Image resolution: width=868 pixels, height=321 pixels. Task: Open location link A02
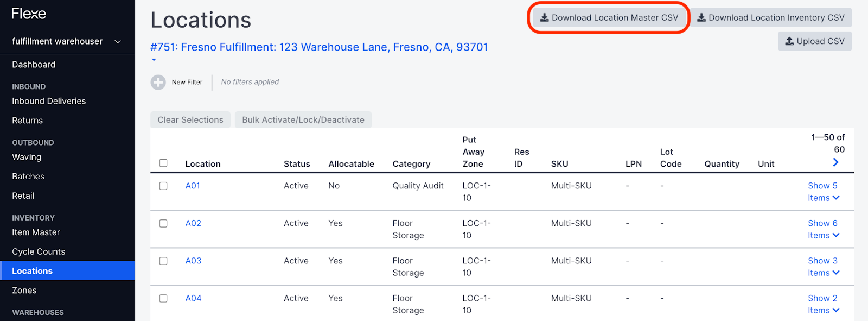point(193,223)
